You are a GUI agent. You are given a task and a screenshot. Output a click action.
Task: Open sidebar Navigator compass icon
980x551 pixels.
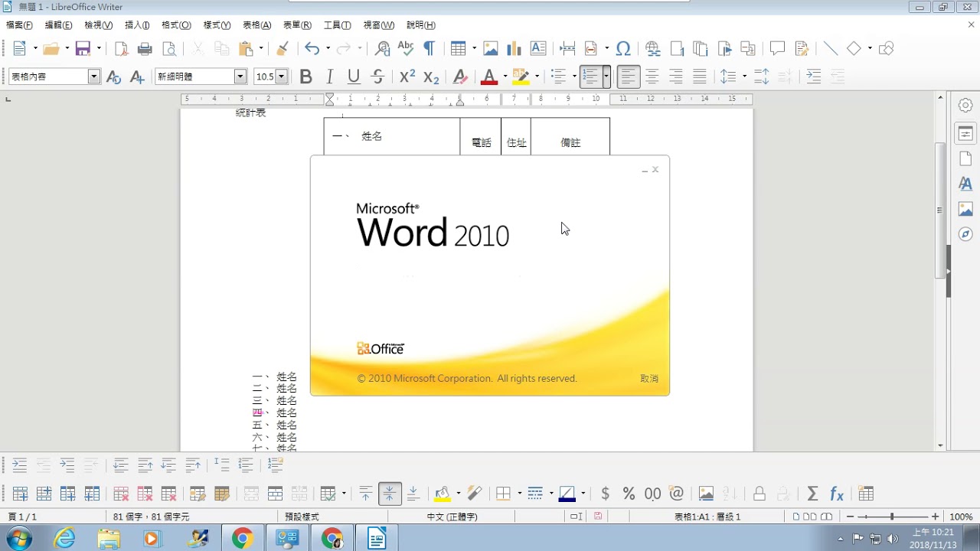(965, 234)
